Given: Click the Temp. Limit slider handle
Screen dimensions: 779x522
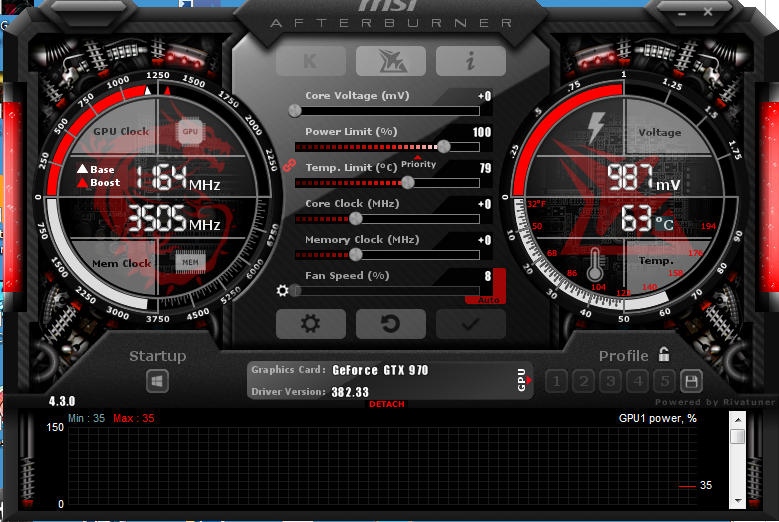Looking at the screenshot, I should pyautogui.click(x=407, y=182).
